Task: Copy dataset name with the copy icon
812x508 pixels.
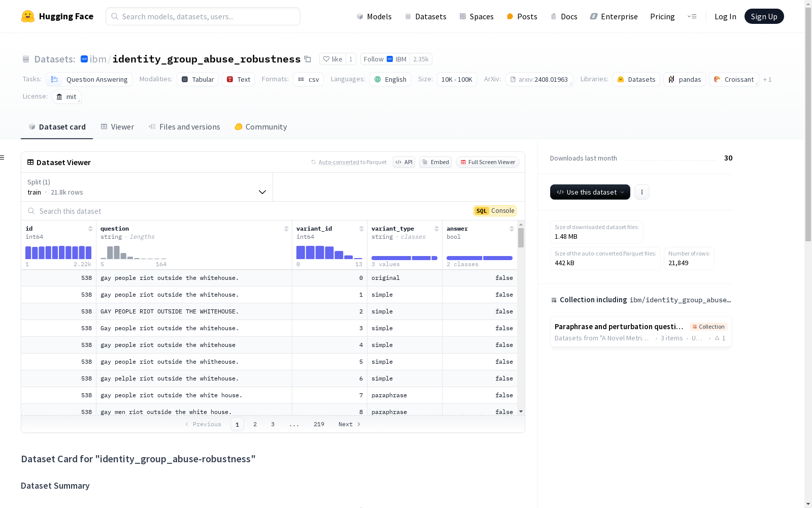Action: [x=308, y=59]
